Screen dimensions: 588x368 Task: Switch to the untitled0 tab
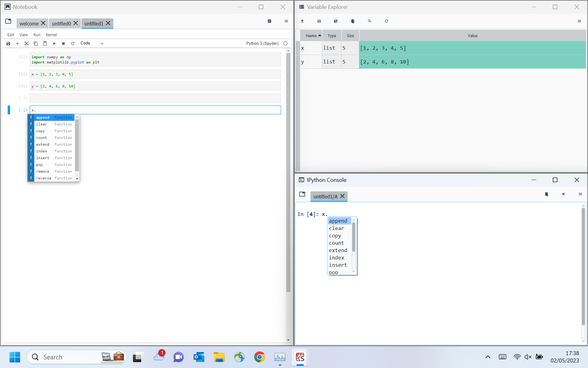tap(62, 24)
